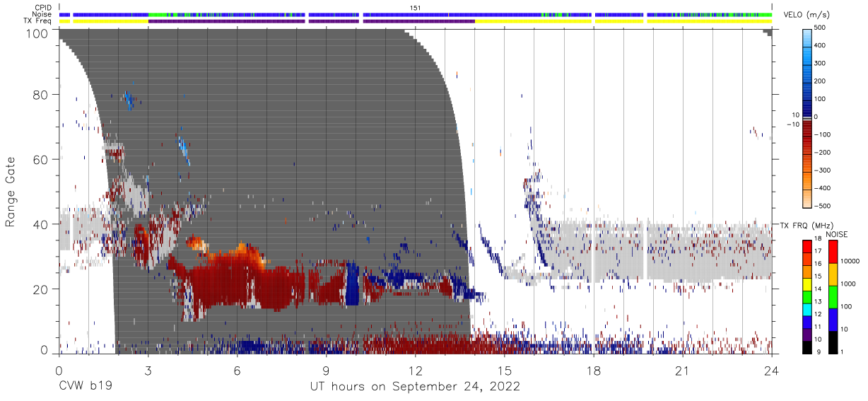Click x-axis tick label '15'
The width and height of the screenshot is (868, 401).
[504, 370]
